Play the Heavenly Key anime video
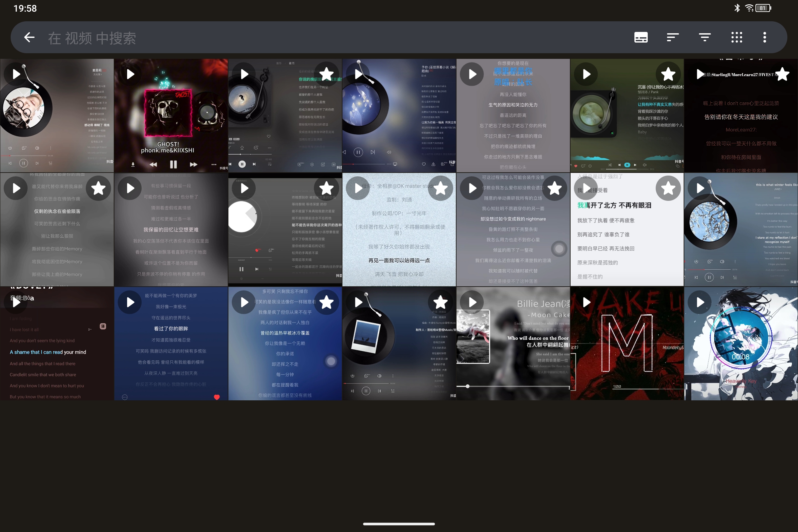The width and height of the screenshot is (798, 532). point(700,302)
